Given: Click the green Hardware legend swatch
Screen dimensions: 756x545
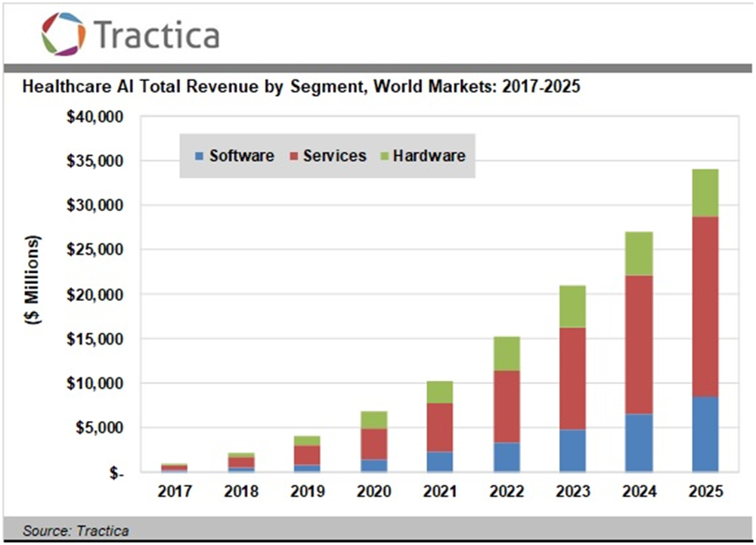Looking at the screenshot, I should click(384, 156).
